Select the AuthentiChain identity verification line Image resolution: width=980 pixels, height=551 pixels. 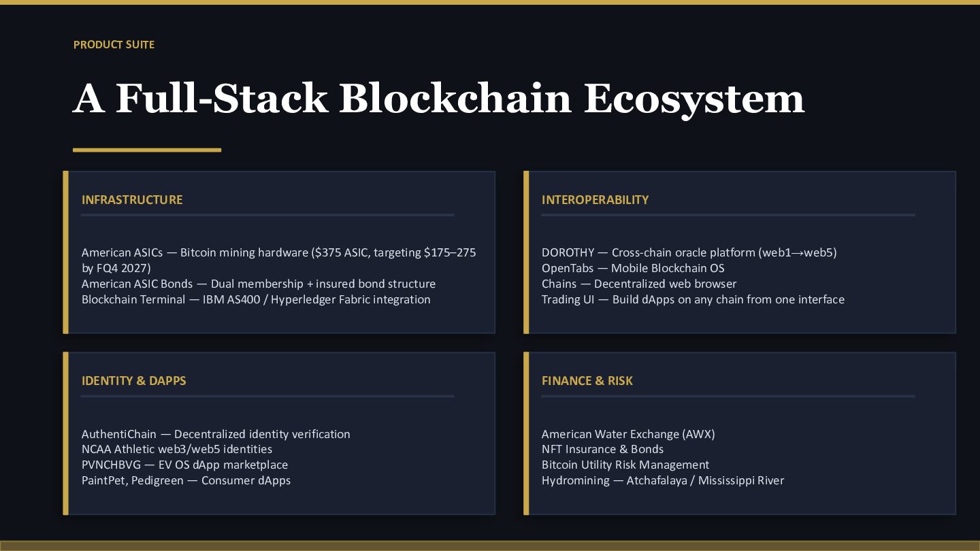click(x=216, y=435)
